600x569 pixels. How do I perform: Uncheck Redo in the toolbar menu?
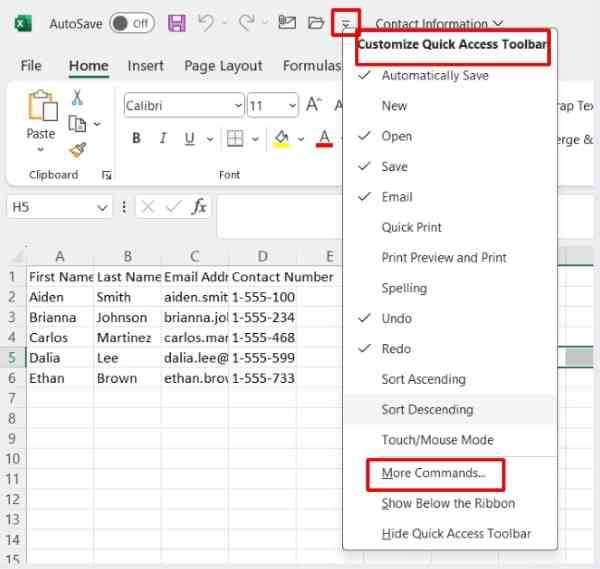tap(450, 349)
